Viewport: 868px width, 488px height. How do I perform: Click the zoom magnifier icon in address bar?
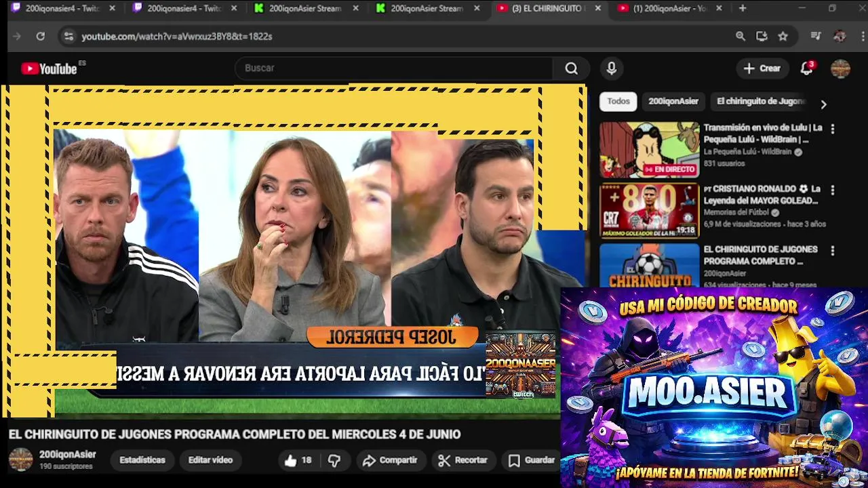(741, 37)
